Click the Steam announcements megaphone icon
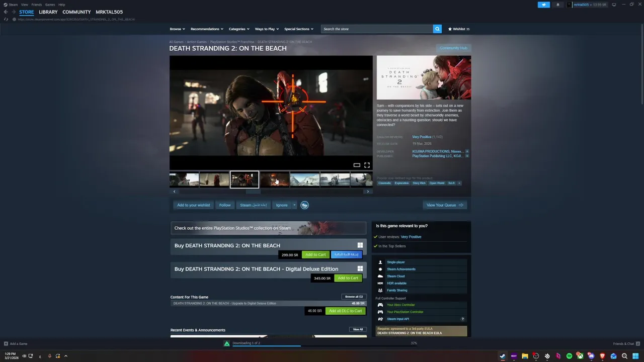 pos(543,5)
